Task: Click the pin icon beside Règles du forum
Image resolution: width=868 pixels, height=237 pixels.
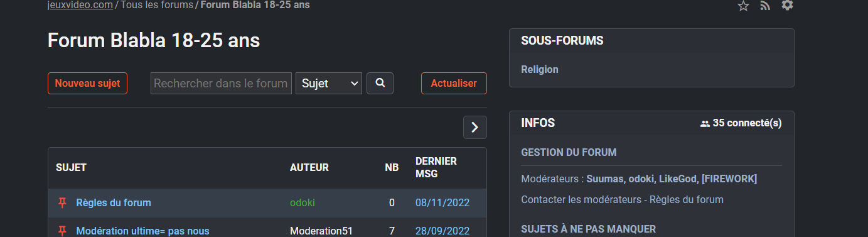Action: pos(62,202)
